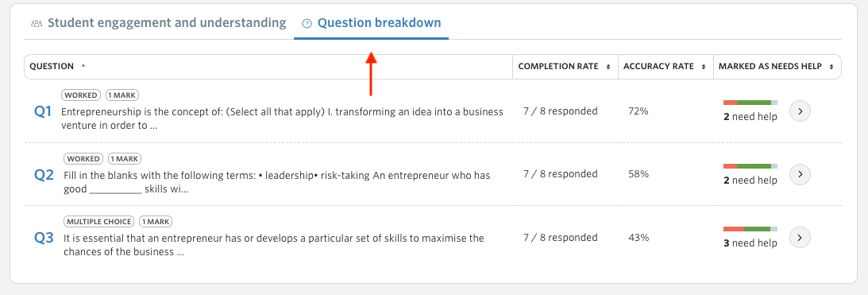Sort by Question column arrow
Viewport: 868px width, 295px height.
pyautogui.click(x=83, y=66)
